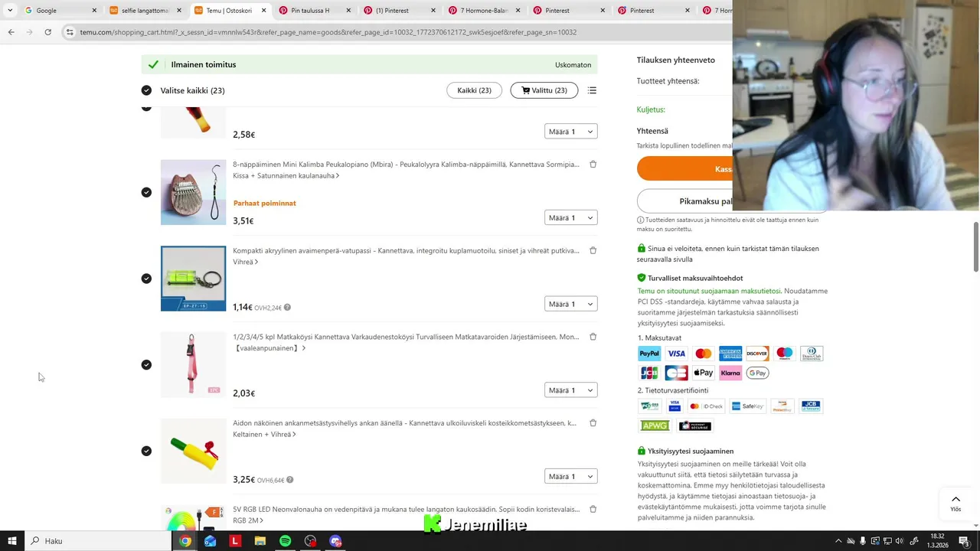Deselect the duck call whistle checkbox
980x551 pixels.
146,451
